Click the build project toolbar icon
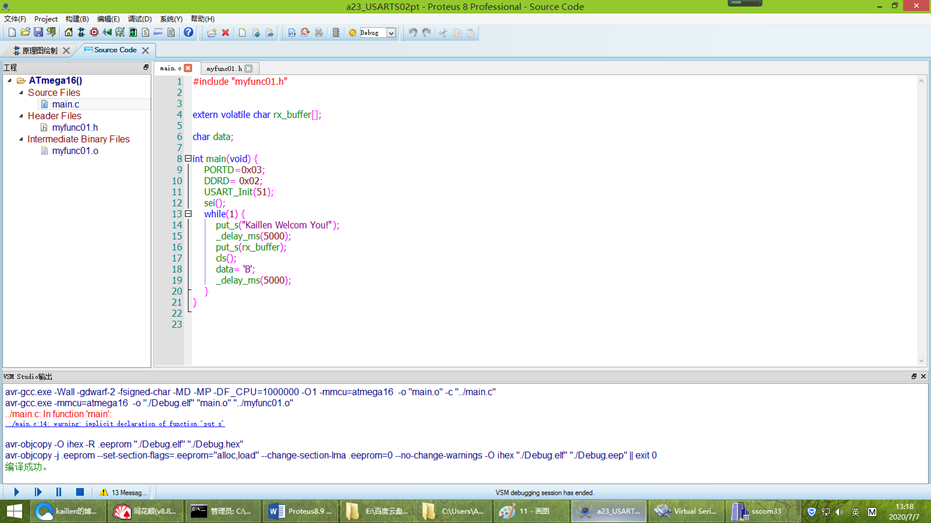 click(292, 33)
